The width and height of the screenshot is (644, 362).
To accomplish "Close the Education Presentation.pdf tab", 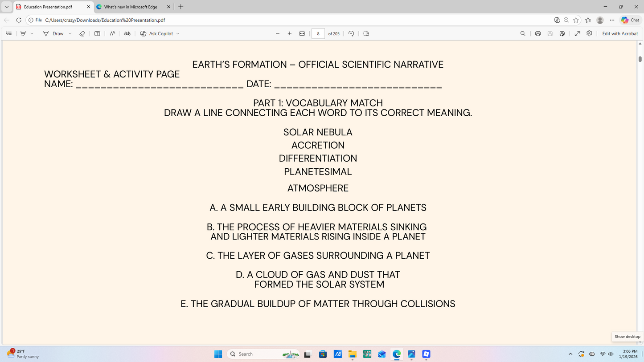I will (88, 7).
